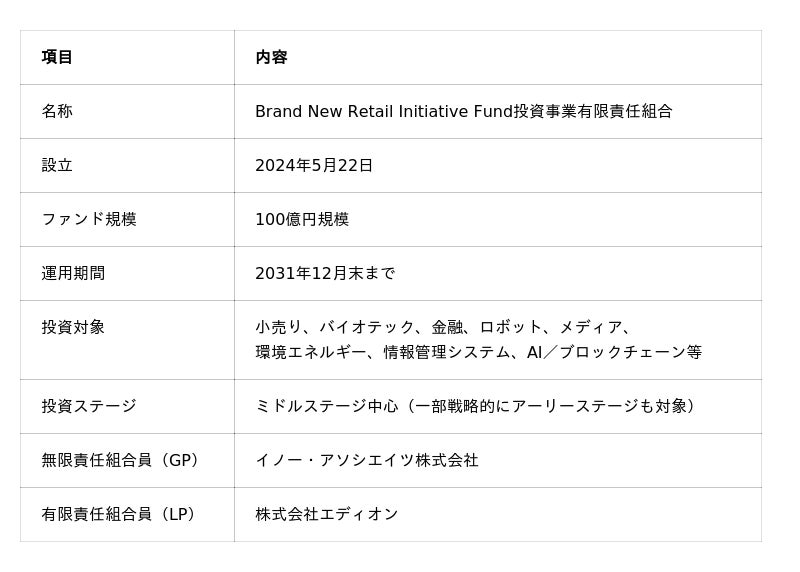Click the Brand New Retail Initiative Fund text
This screenshot has width=800, height=572.
tap(384, 111)
